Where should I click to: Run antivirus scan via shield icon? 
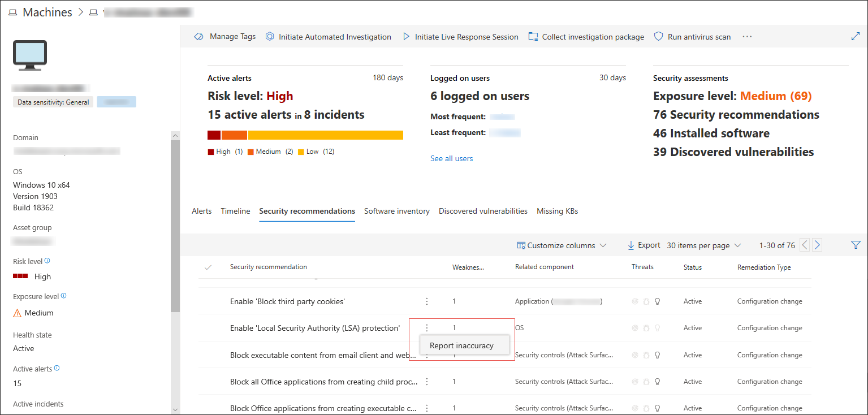[658, 37]
